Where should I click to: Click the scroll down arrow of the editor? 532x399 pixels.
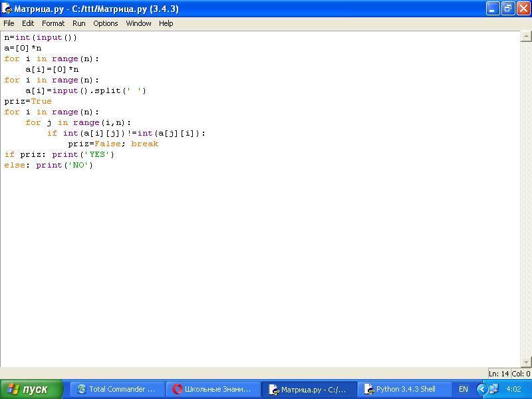(526, 362)
